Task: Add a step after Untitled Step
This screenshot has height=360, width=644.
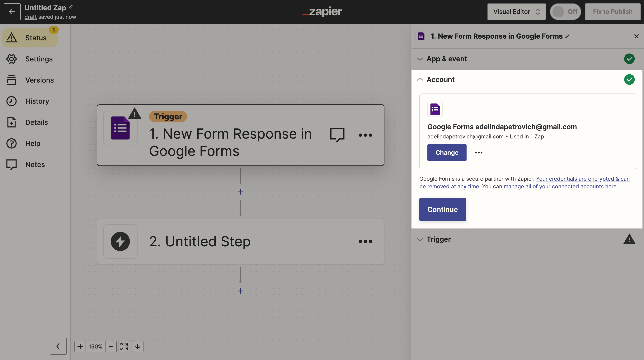Action: 241,291
